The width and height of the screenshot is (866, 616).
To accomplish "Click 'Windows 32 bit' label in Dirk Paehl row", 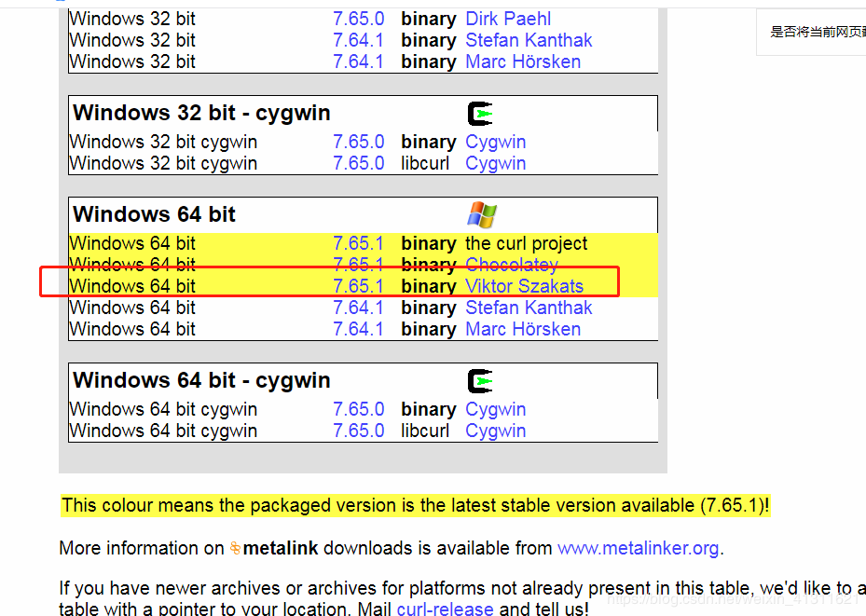I will pyautogui.click(x=132, y=19).
